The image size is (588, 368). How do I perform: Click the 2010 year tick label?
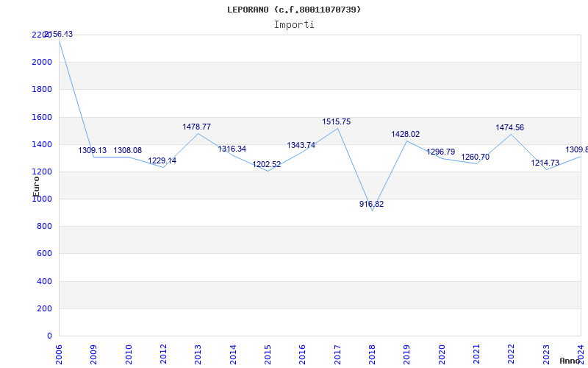129,354
